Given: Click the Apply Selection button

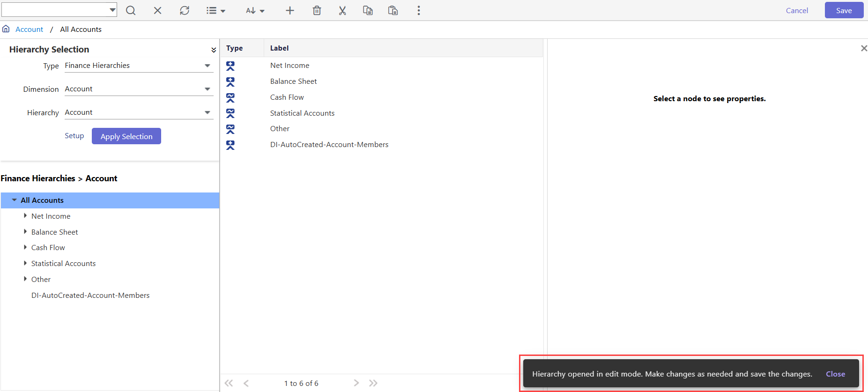Looking at the screenshot, I should [126, 136].
